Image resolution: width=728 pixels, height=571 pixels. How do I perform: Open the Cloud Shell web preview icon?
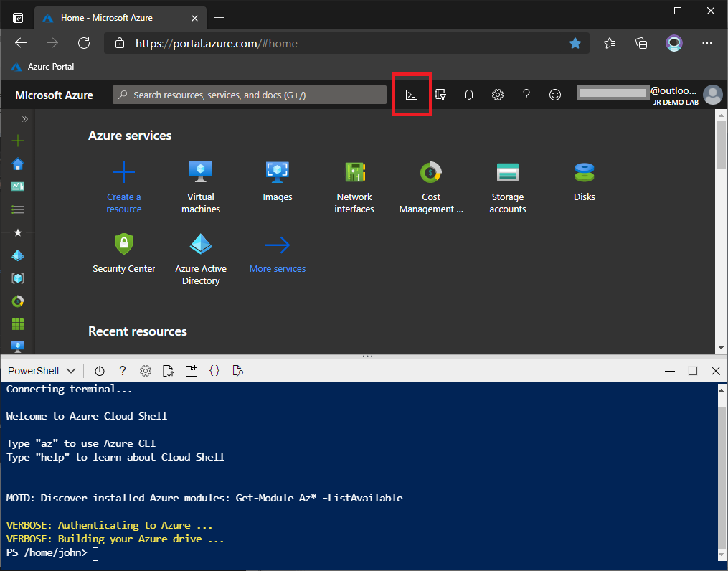click(237, 371)
